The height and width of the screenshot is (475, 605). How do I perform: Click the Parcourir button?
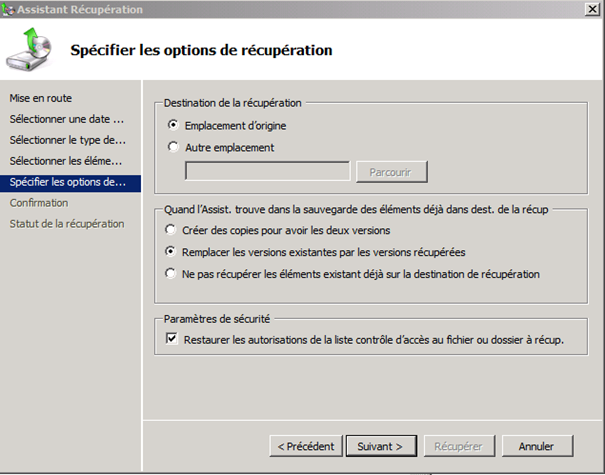(x=391, y=172)
